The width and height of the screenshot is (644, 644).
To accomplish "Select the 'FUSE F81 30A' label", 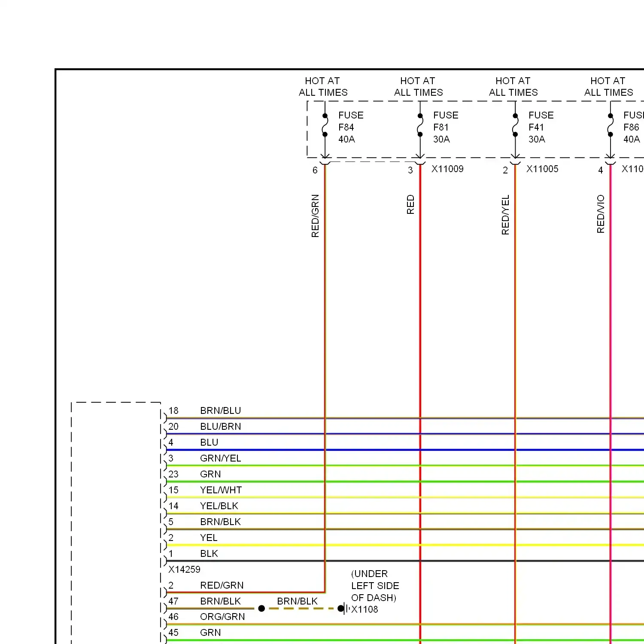I will (x=446, y=127).
